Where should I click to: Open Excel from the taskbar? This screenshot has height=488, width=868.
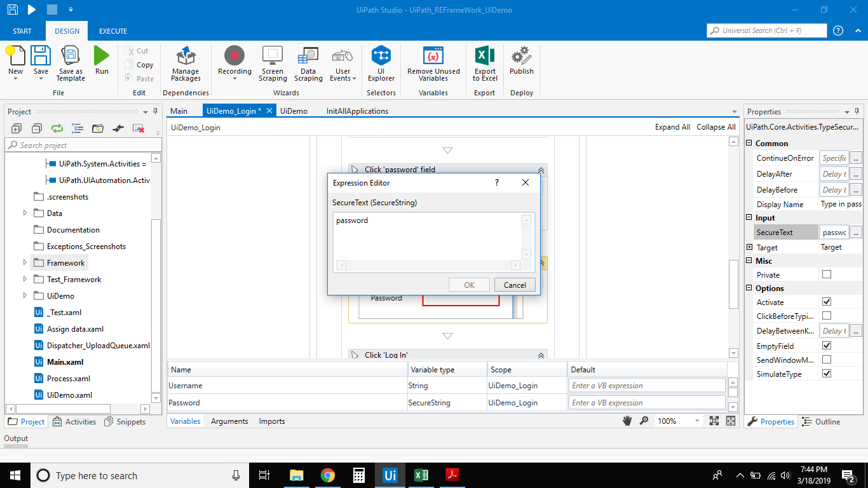tap(421, 475)
